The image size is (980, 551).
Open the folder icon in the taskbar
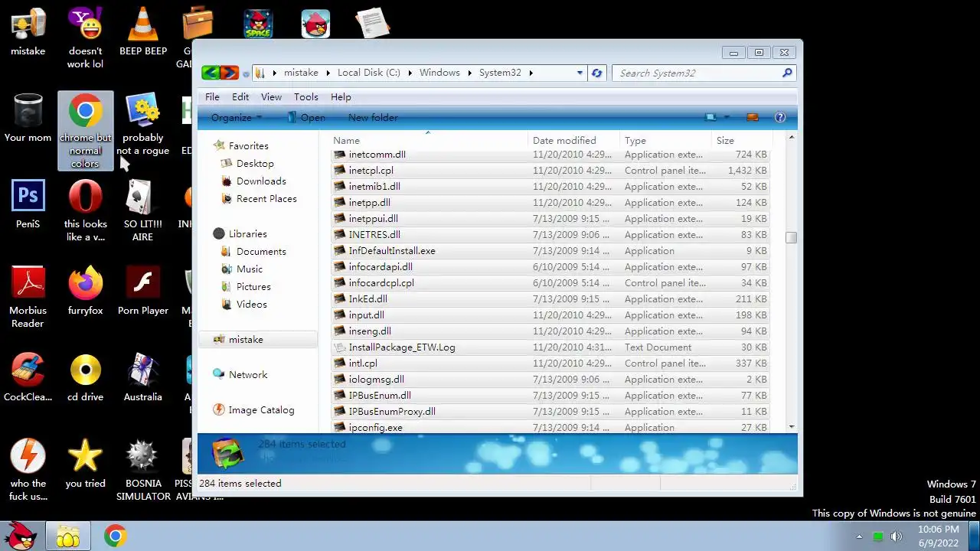point(67,536)
